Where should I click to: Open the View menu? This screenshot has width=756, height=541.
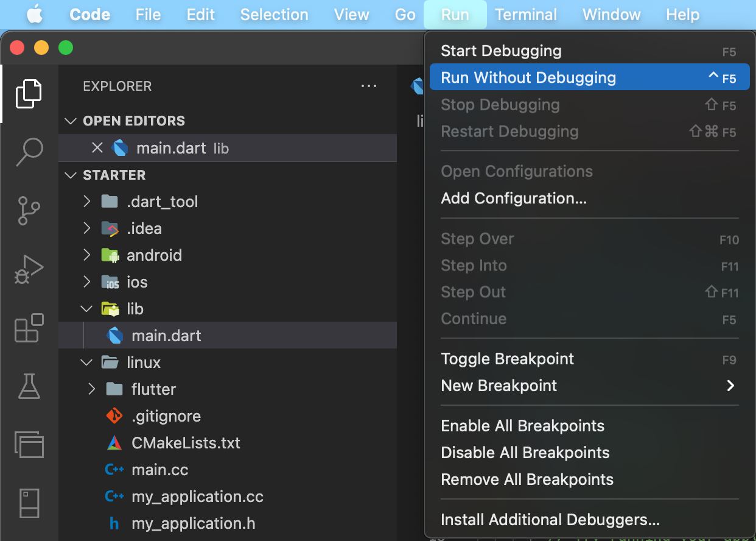point(352,15)
